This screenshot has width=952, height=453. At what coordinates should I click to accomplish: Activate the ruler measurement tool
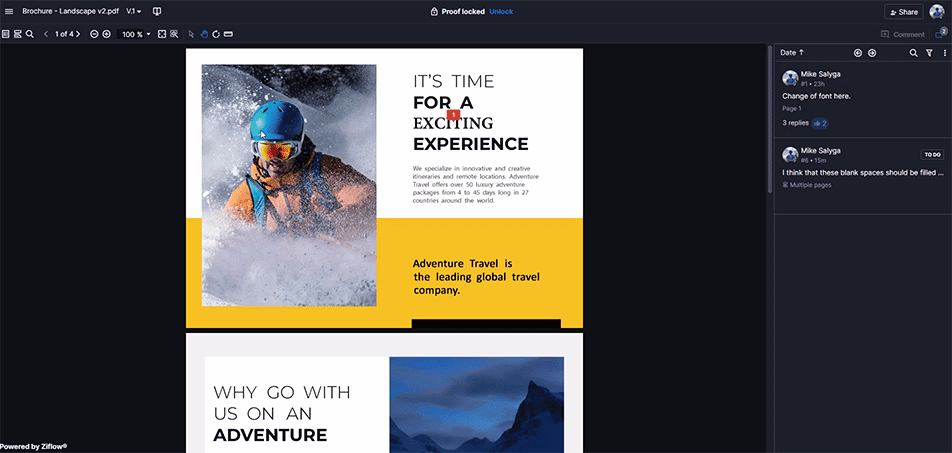[228, 34]
